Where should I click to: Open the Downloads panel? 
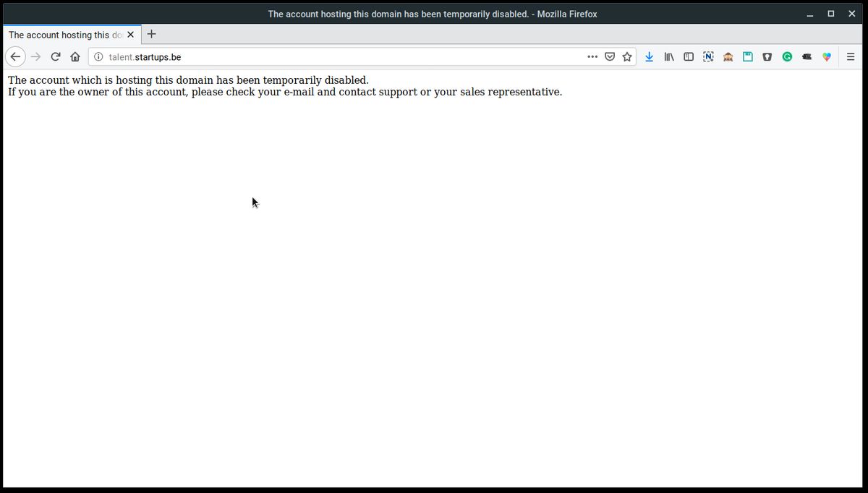click(649, 56)
